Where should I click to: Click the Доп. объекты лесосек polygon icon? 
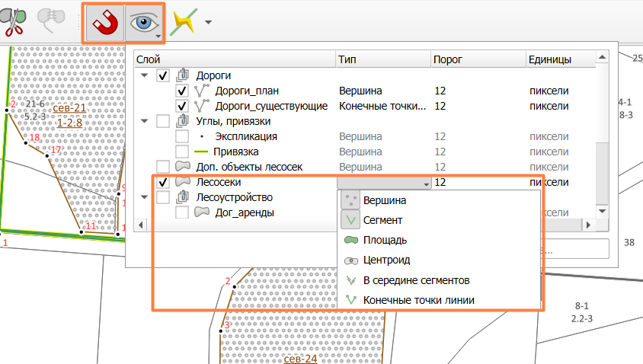tap(183, 166)
